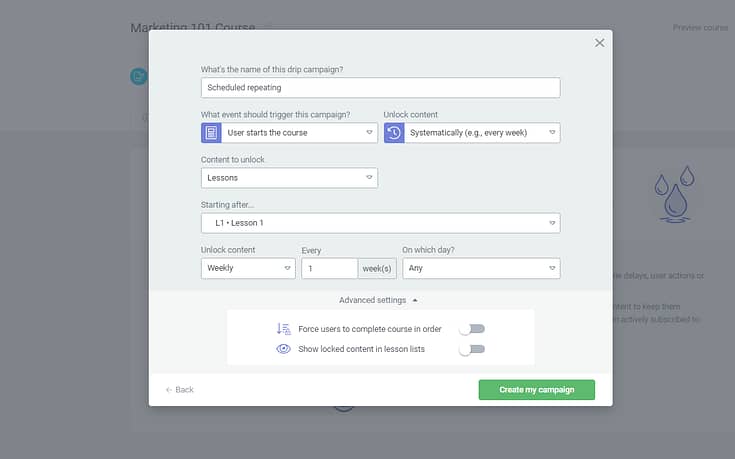
Task: Click the Marketing 101 Course title in background
Action: 193,27
